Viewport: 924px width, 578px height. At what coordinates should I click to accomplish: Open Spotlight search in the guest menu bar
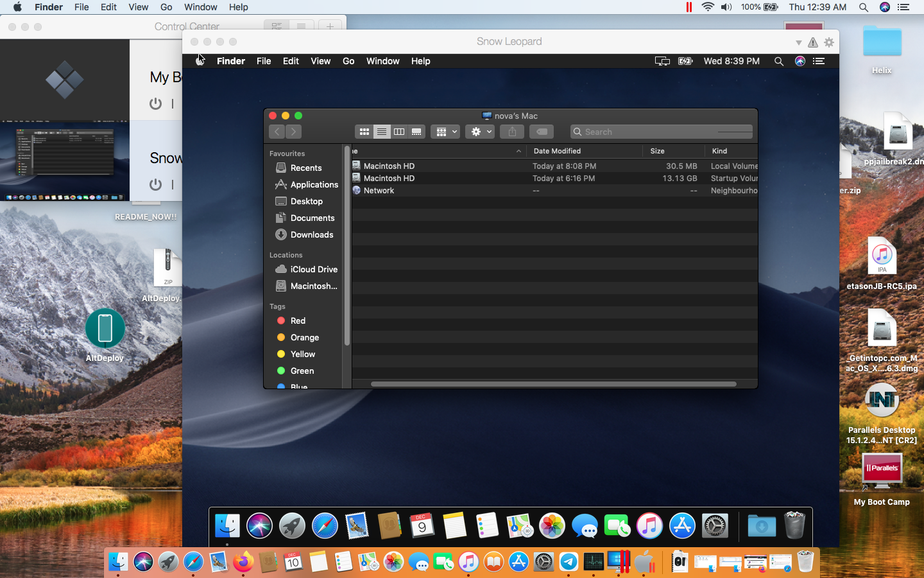(x=778, y=61)
